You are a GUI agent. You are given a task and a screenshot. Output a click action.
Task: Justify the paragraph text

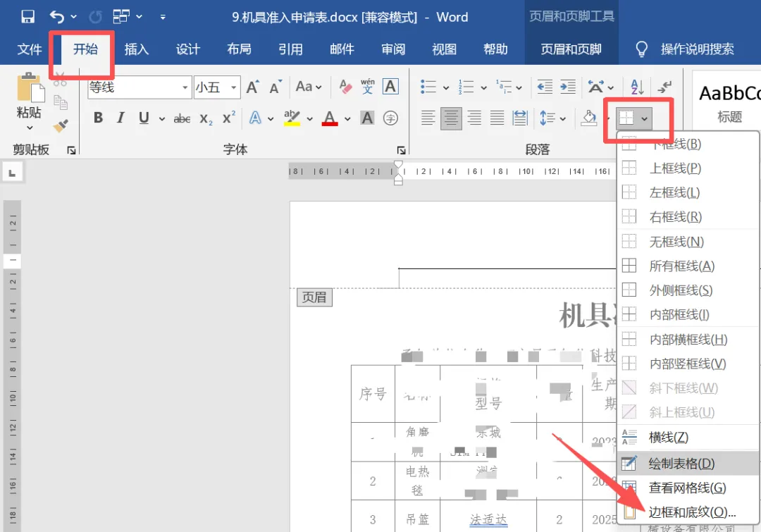[497, 118]
